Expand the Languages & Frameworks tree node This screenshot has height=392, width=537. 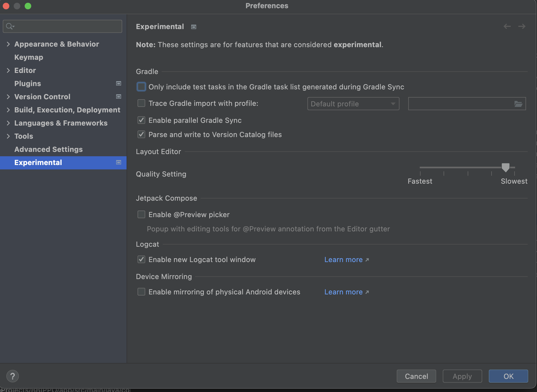click(x=8, y=123)
